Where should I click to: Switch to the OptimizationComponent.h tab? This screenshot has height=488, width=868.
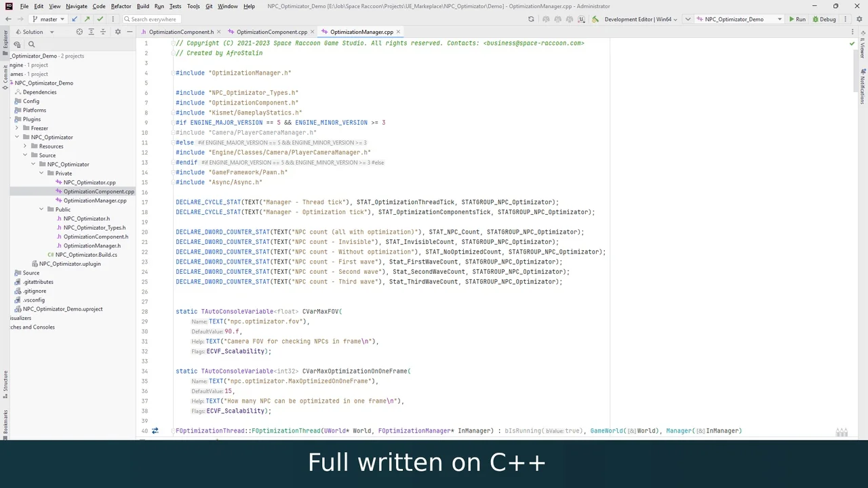pyautogui.click(x=180, y=32)
